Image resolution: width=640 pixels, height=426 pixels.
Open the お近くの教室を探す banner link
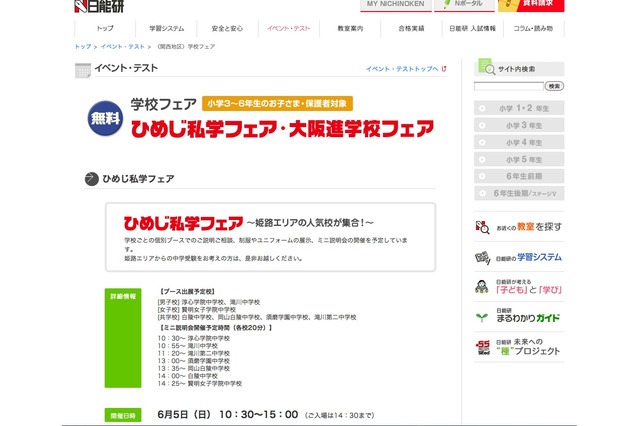click(x=519, y=226)
